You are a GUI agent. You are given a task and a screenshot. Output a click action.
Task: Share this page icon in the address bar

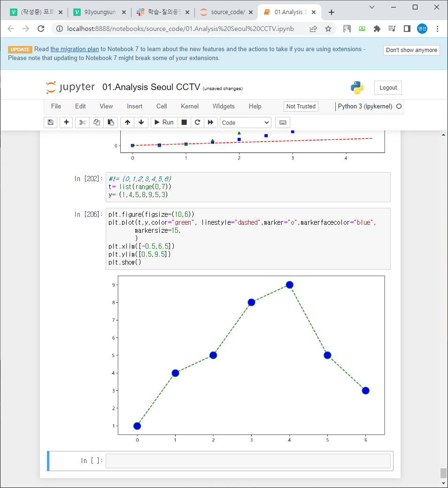pos(313,29)
